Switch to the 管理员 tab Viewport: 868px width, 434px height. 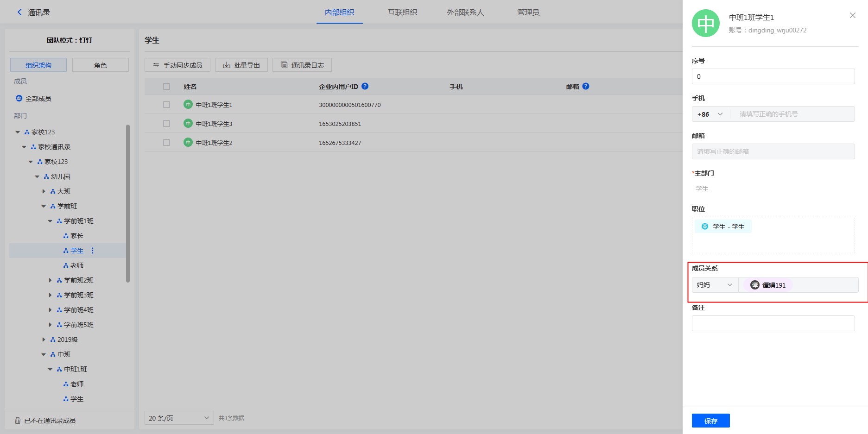[x=528, y=13]
